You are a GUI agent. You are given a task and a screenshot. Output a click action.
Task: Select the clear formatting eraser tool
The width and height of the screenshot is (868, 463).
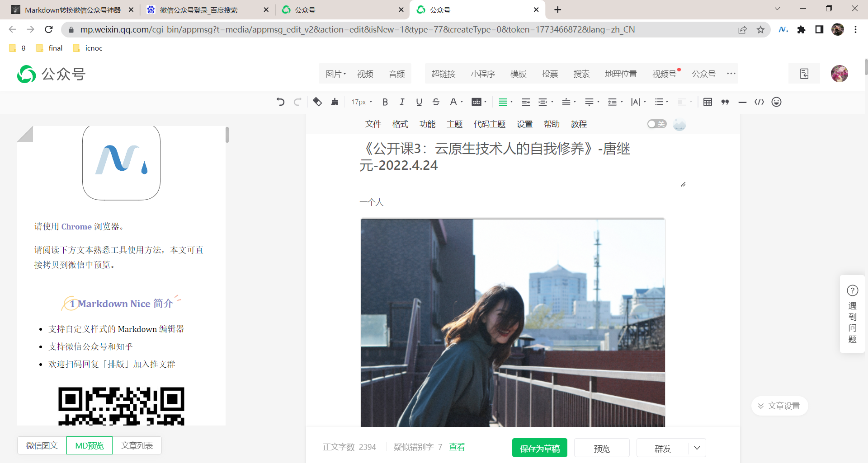click(317, 102)
